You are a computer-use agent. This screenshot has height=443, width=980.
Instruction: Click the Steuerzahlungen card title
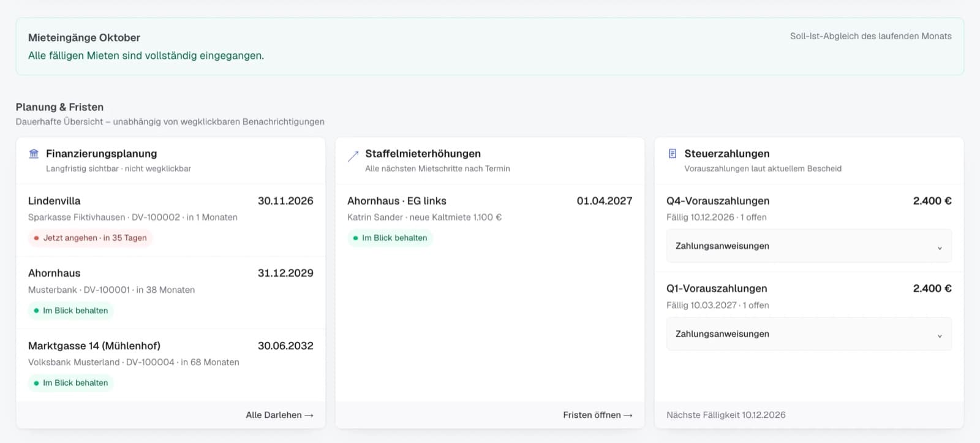tap(727, 154)
